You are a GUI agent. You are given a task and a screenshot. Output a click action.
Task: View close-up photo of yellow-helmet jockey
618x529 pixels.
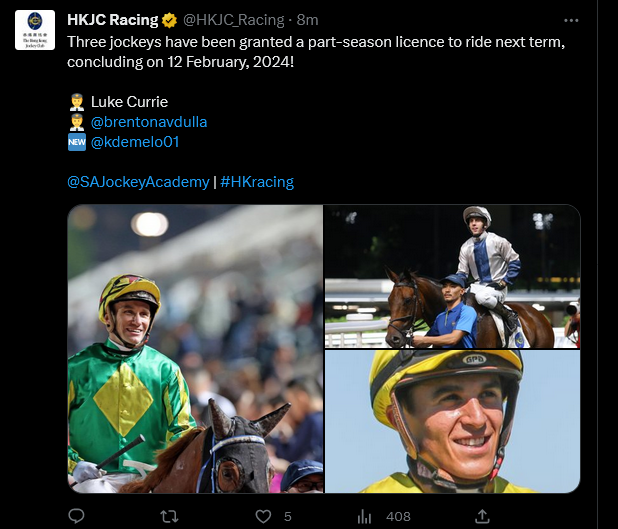(452, 421)
